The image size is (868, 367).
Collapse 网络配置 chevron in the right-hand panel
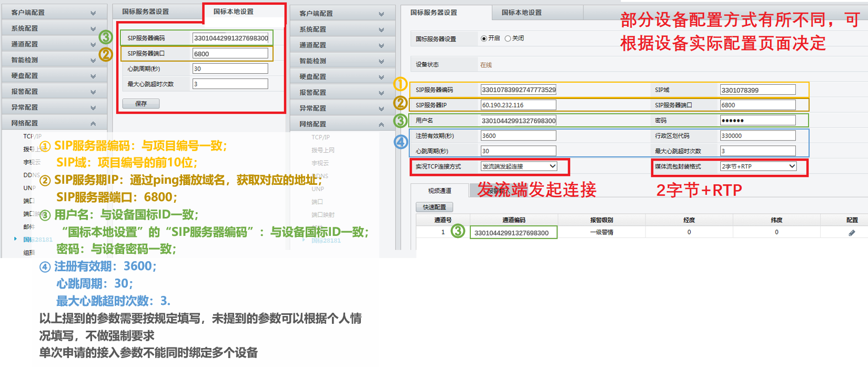(x=381, y=124)
